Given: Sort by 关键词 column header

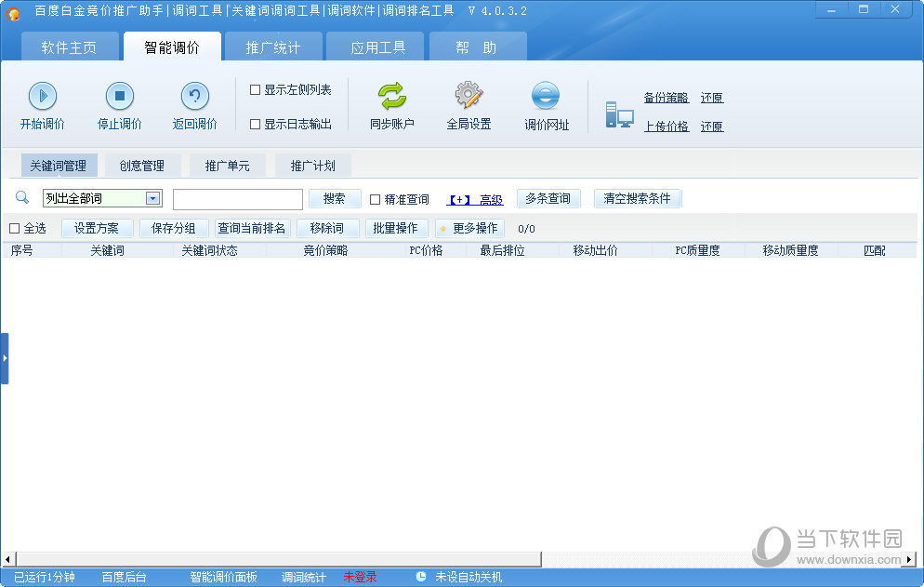Looking at the screenshot, I should coord(107,250).
